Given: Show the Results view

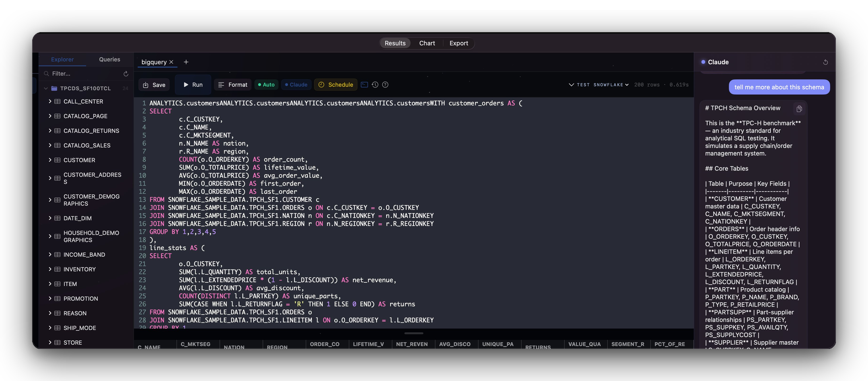Looking at the screenshot, I should (x=395, y=43).
